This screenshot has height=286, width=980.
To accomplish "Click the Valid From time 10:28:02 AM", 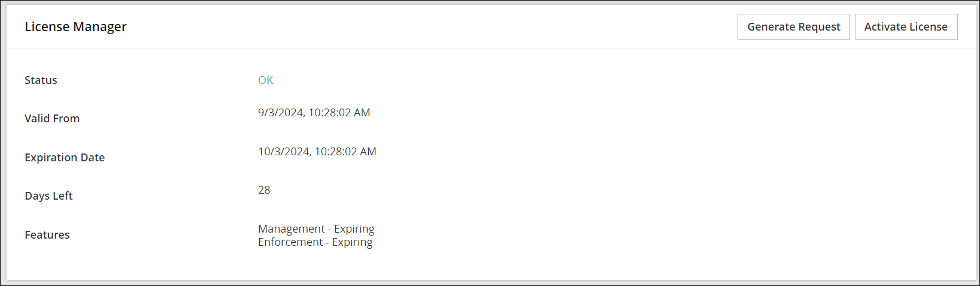I will (339, 113).
